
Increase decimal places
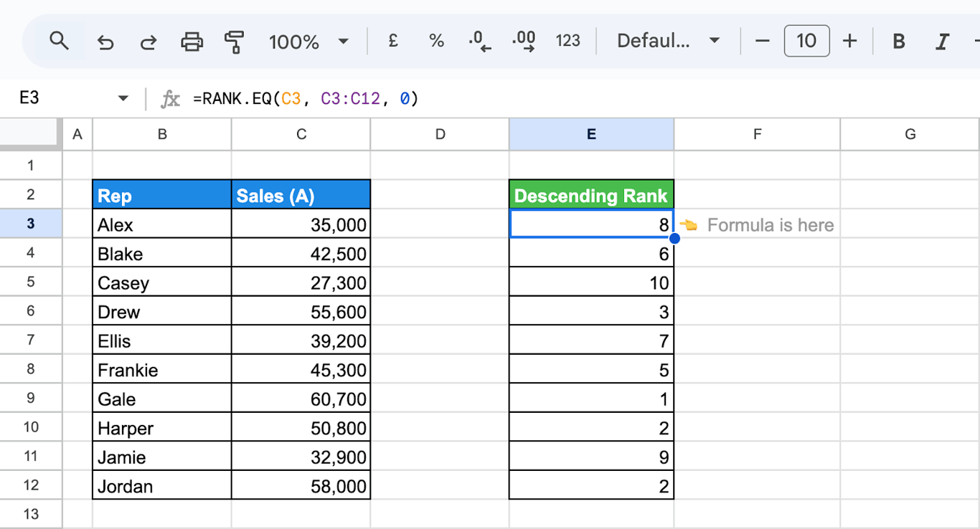click(524, 42)
